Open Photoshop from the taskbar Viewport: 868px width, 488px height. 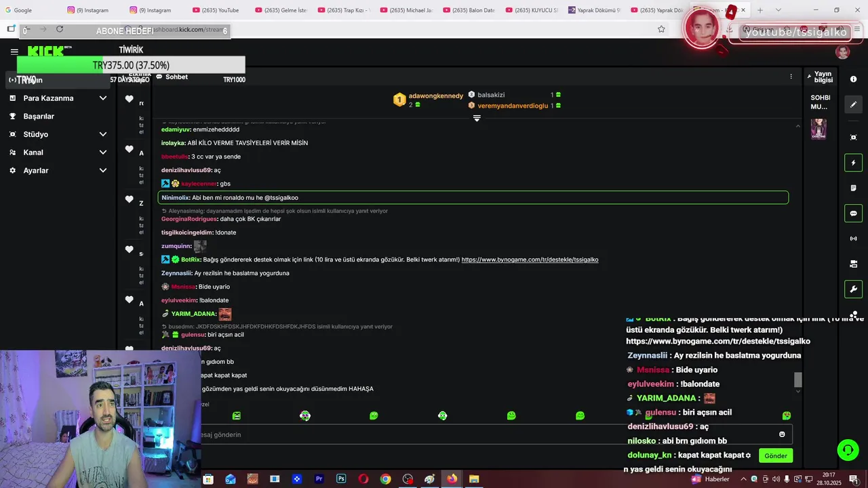(x=341, y=479)
